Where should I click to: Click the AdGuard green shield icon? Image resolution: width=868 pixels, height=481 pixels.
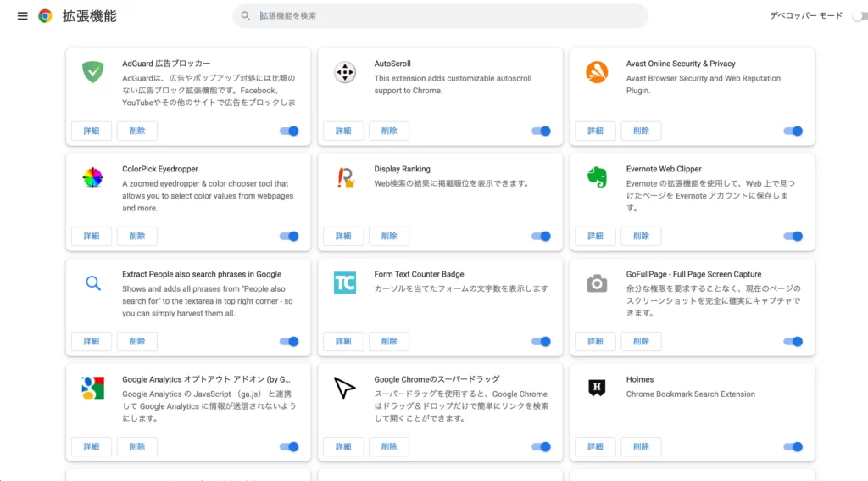point(93,72)
